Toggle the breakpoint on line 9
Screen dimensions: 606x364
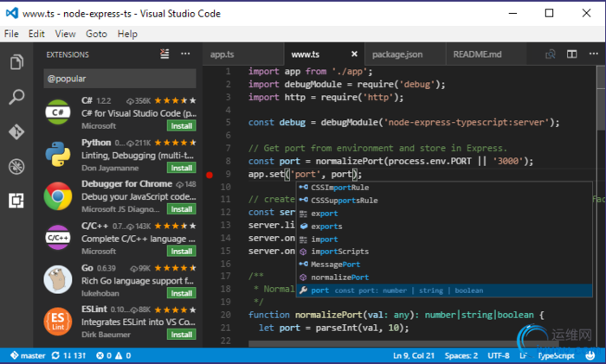[x=210, y=175]
